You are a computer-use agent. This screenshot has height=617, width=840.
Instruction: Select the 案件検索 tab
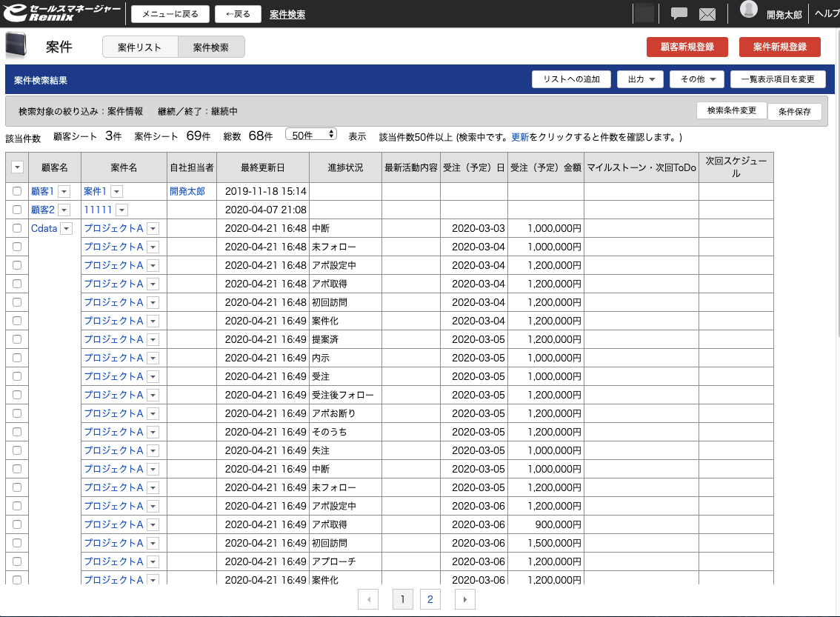point(211,47)
